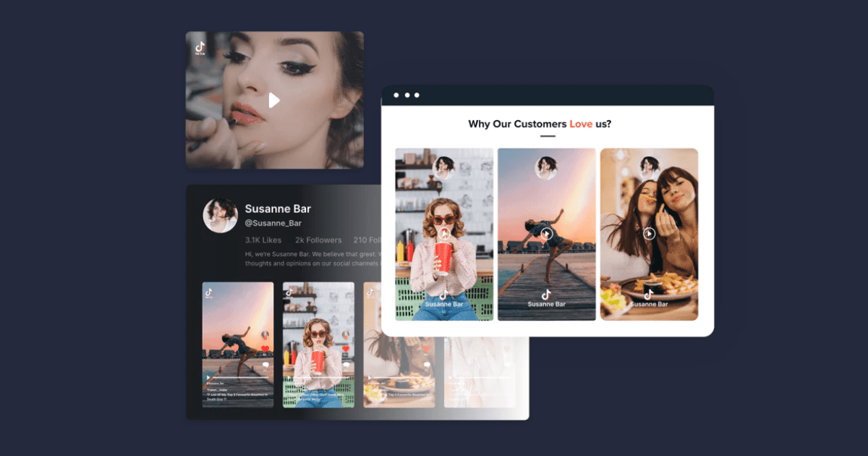Click the avatar atop the fries widget card
The height and width of the screenshot is (456, 868).
point(649,168)
